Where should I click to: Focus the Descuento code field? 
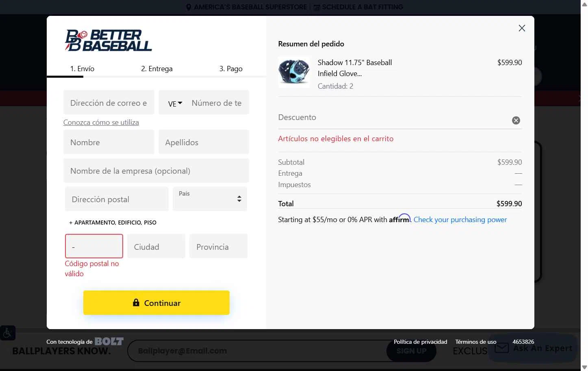coord(393,117)
